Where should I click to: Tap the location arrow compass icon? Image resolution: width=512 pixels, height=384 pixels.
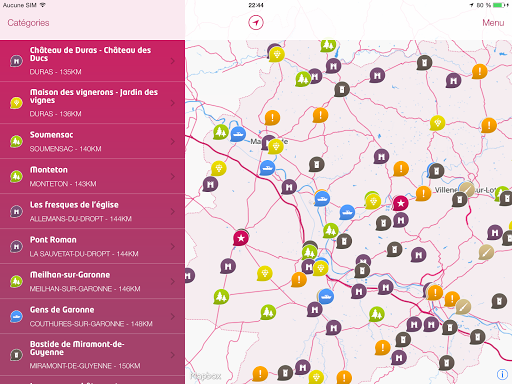coord(256,23)
